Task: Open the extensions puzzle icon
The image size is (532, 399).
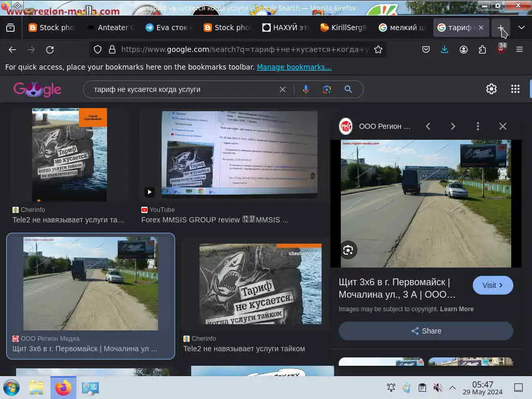Action: click(x=482, y=49)
